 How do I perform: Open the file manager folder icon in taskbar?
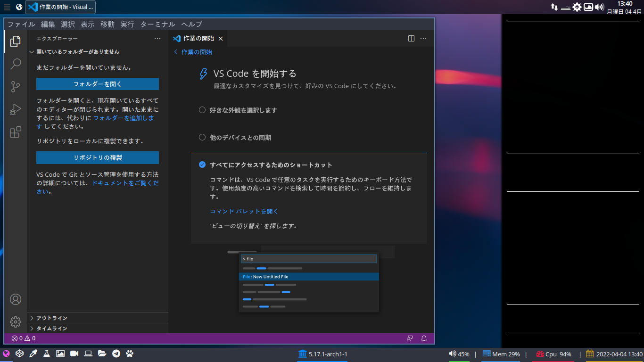point(102,354)
